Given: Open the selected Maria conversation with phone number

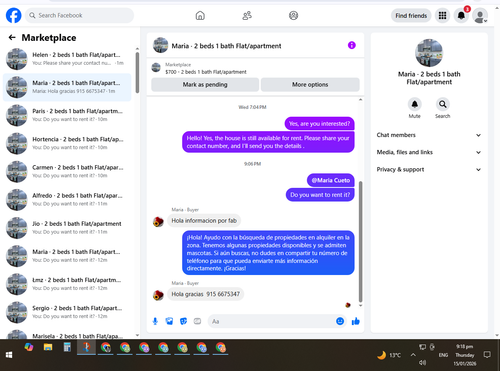Looking at the screenshot, I should pyautogui.click(x=67, y=87).
